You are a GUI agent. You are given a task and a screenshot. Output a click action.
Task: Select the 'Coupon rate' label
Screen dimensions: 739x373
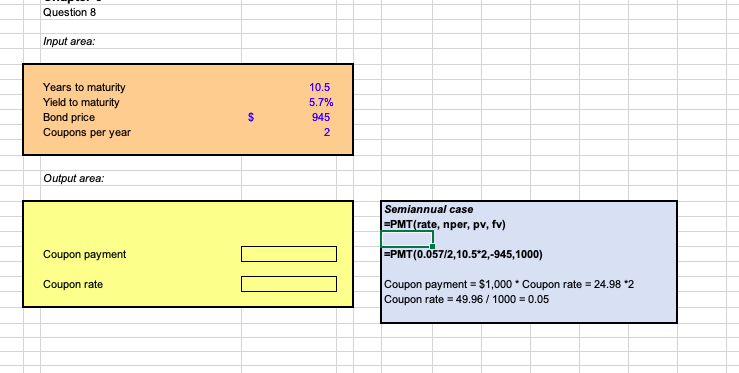(x=73, y=284)
